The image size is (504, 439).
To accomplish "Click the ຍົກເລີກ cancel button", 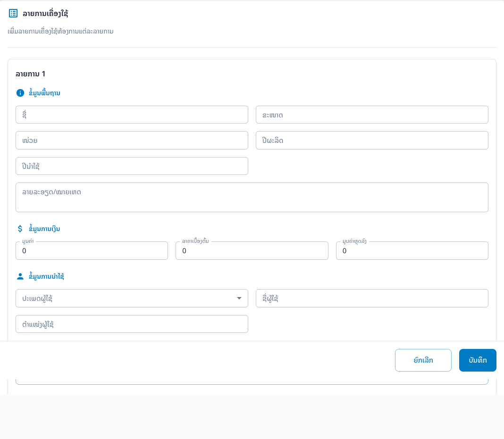I will click(x=423, y=360).
